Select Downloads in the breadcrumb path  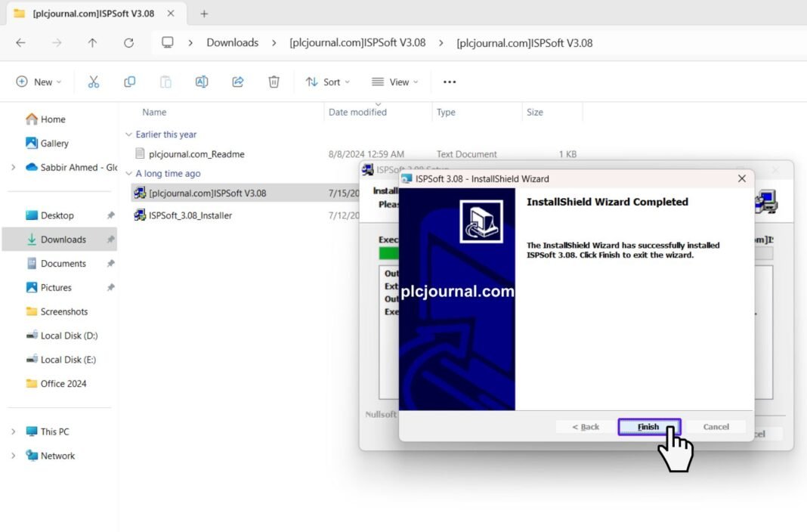[232, 43]
